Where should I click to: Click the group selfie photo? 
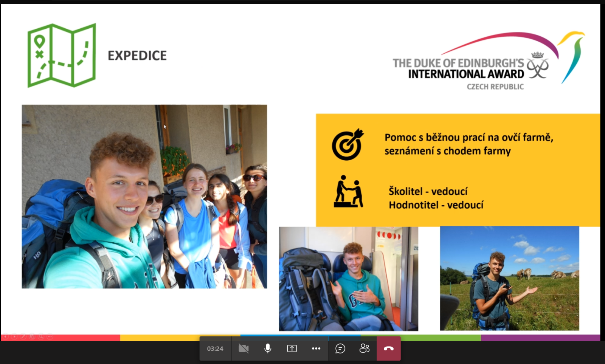click(x=144, y=197)
